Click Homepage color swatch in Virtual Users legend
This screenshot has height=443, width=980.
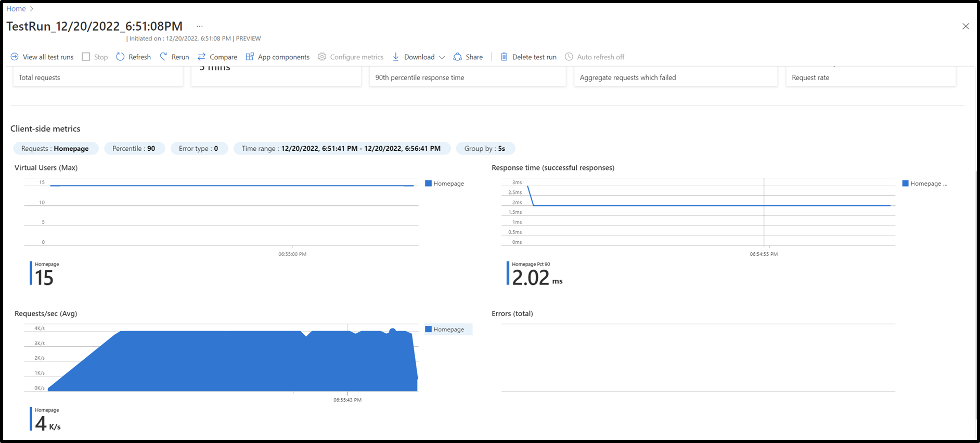(x=428, y=184)
